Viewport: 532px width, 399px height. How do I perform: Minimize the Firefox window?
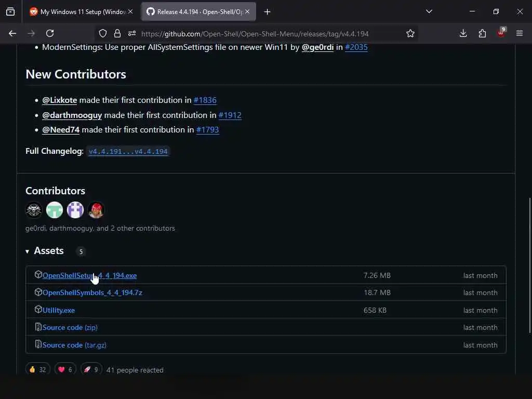point(472,11)
